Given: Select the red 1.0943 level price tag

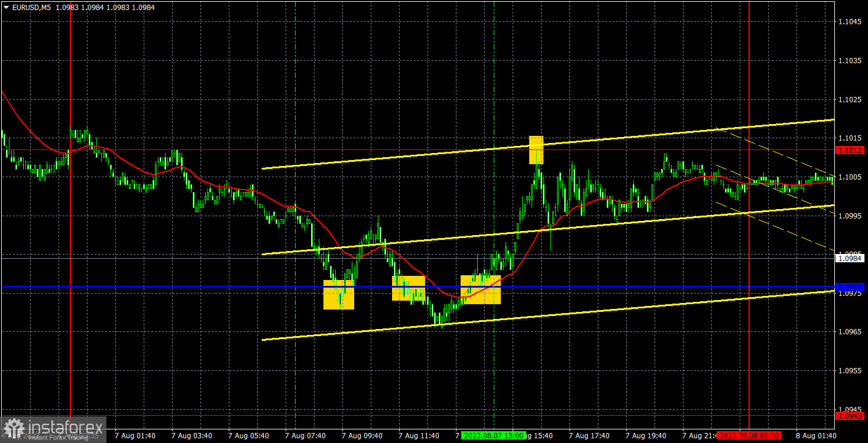Looking at the screenshot, I should (850, 416).
